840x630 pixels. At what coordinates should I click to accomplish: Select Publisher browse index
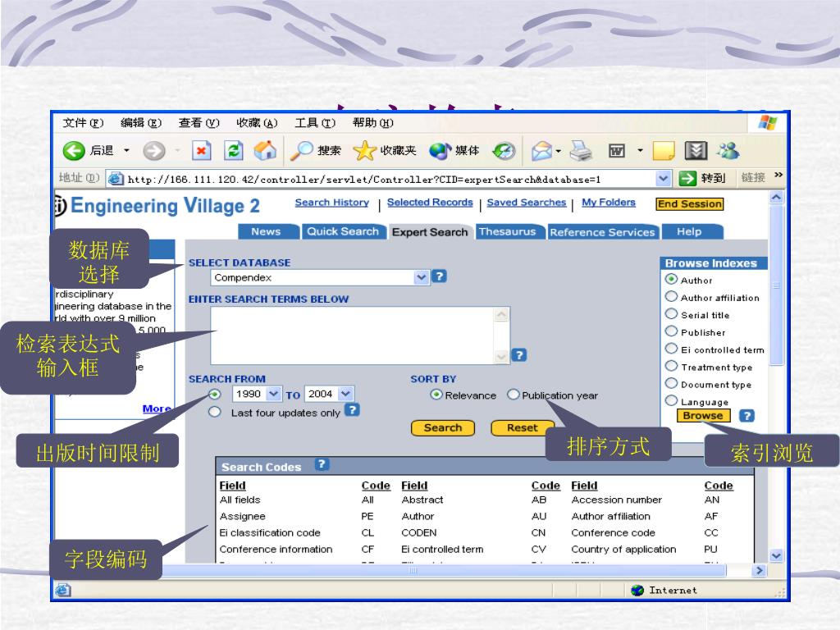pyautogui.click(x=671, y=331)
